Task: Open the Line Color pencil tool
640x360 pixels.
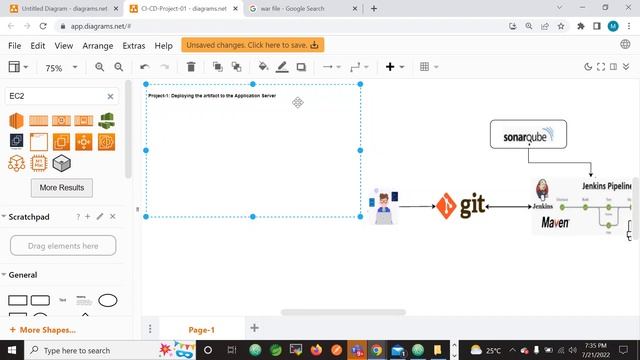Action: pos(282,67)
